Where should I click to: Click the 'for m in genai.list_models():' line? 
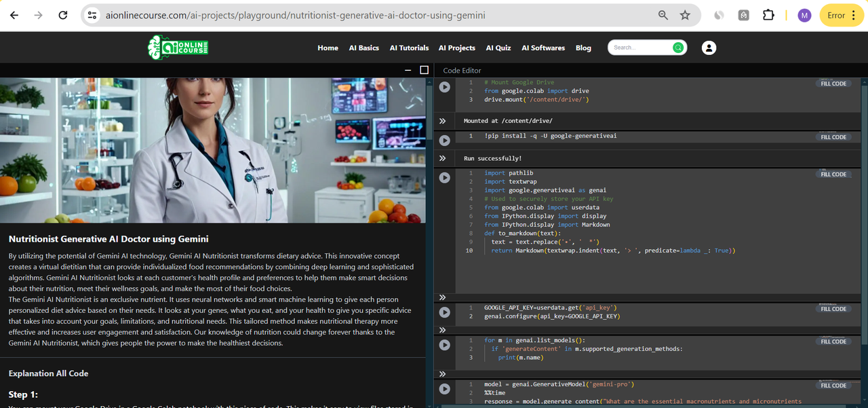pyautogui.click(x=534, y=340)
